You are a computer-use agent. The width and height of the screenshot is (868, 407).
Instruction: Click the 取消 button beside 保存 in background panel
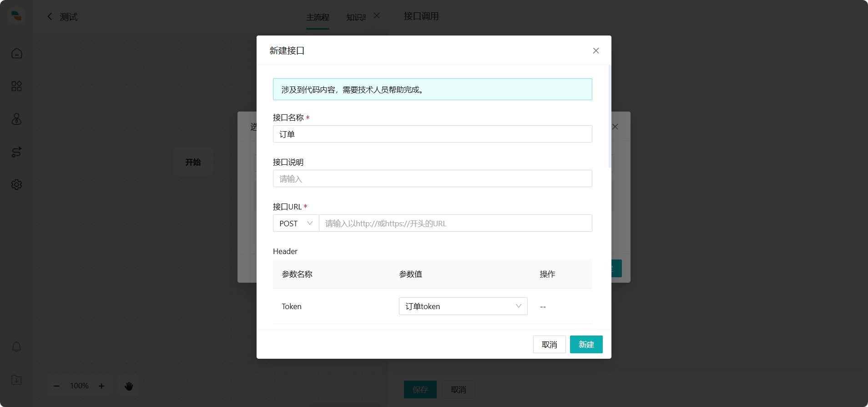point(459,389)
